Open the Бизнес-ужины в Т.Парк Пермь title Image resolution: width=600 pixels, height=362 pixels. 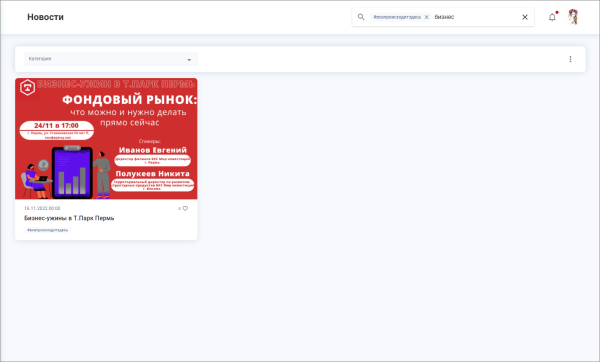[69, 218]
